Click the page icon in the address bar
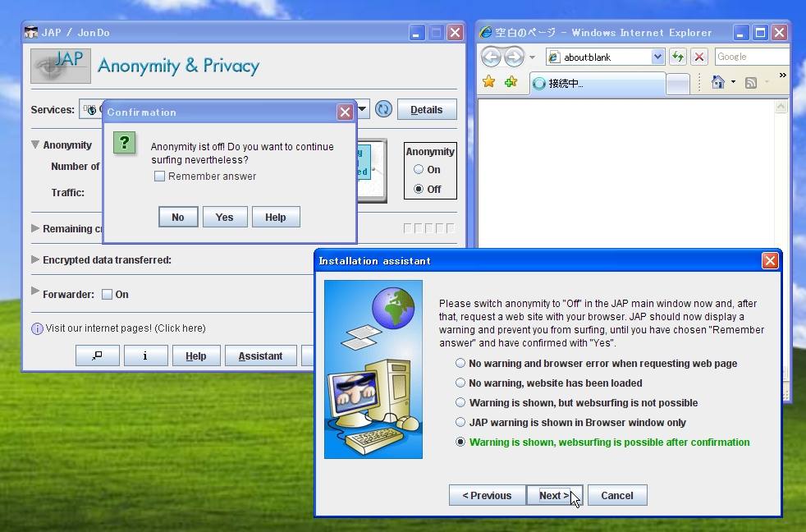 pyautogui.click(x=553, y=57)
